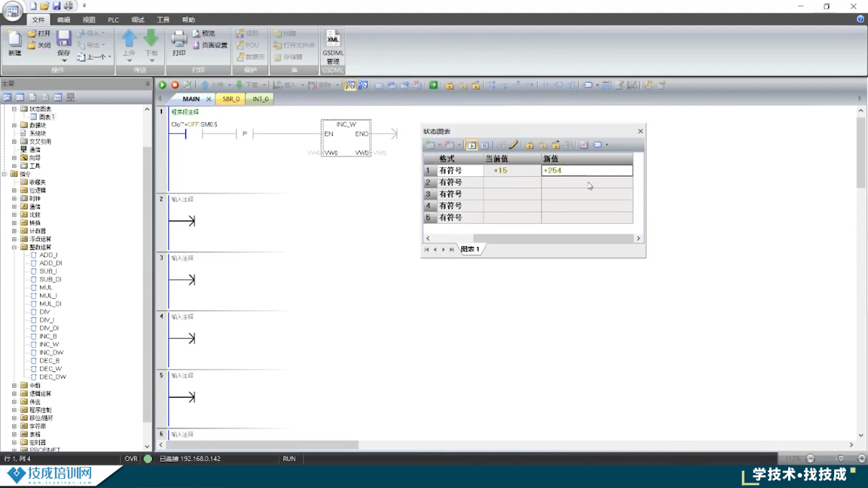The height and width of the screenshot is (488, 868).
Task: Click the red STOP button in toolbar
Action: pyautogui.click(x=175, y=85)
